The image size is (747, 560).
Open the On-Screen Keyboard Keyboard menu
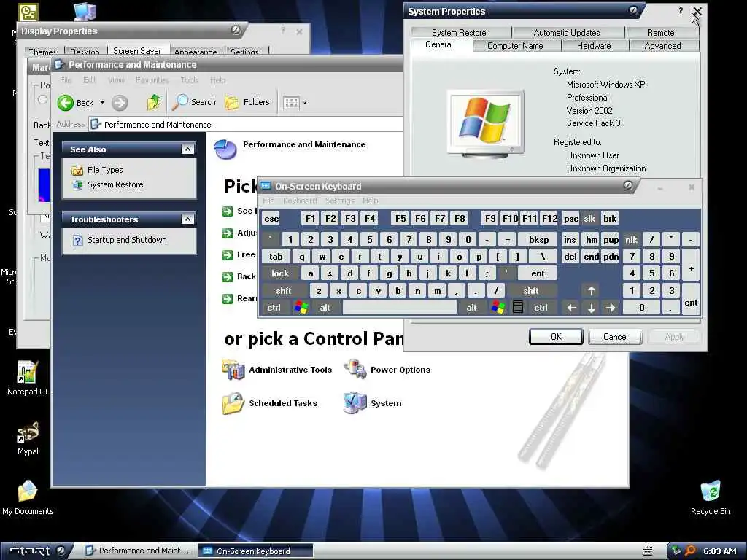click(300, 201)
